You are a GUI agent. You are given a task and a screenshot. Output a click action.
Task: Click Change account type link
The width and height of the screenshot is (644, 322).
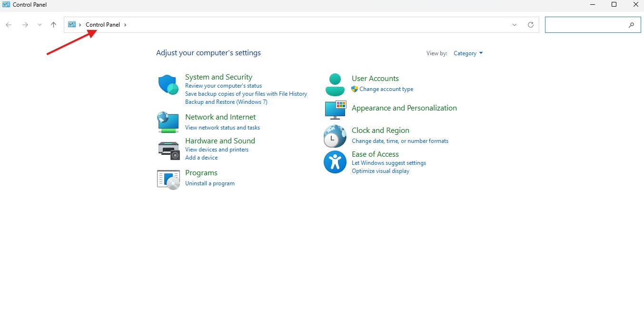[x=386, y=89]
